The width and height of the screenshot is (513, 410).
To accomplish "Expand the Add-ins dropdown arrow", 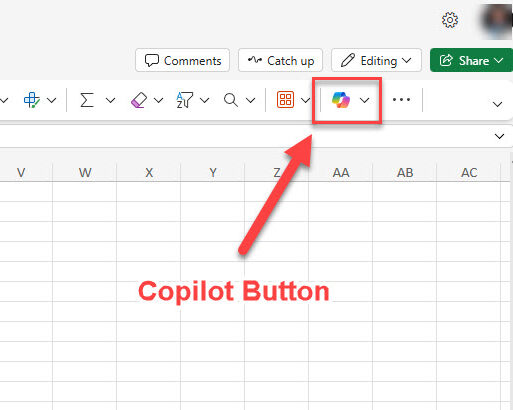I will click(x=305, y=100).
